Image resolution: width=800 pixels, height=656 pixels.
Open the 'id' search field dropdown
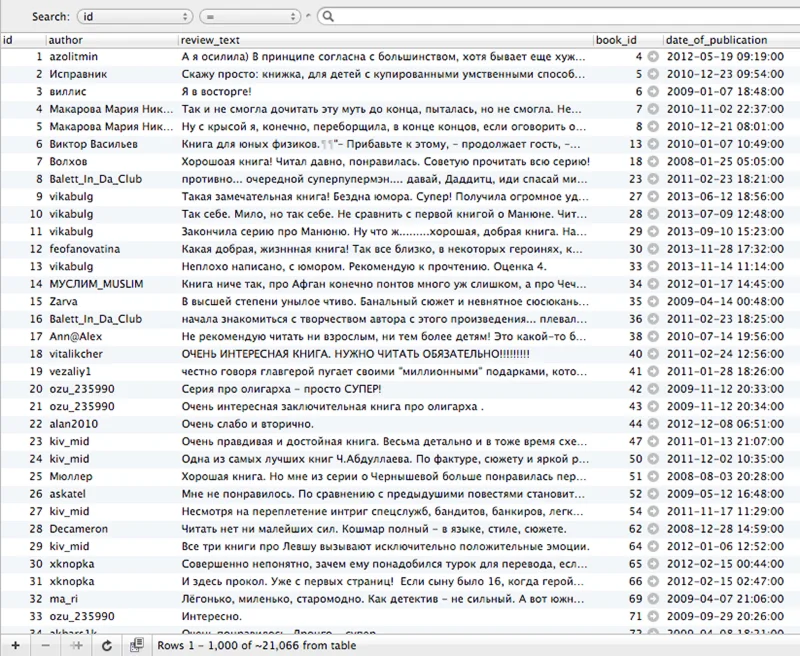click(x=135, y=17)
